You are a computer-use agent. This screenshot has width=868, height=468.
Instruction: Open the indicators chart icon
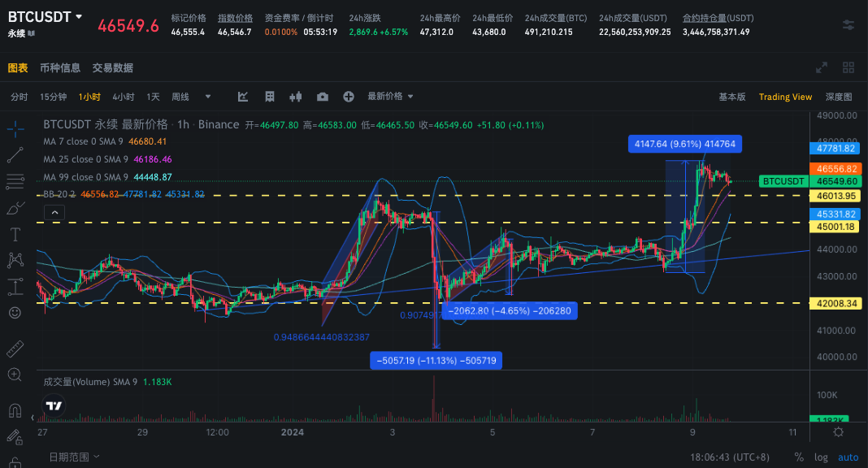(x=243, y=97)
